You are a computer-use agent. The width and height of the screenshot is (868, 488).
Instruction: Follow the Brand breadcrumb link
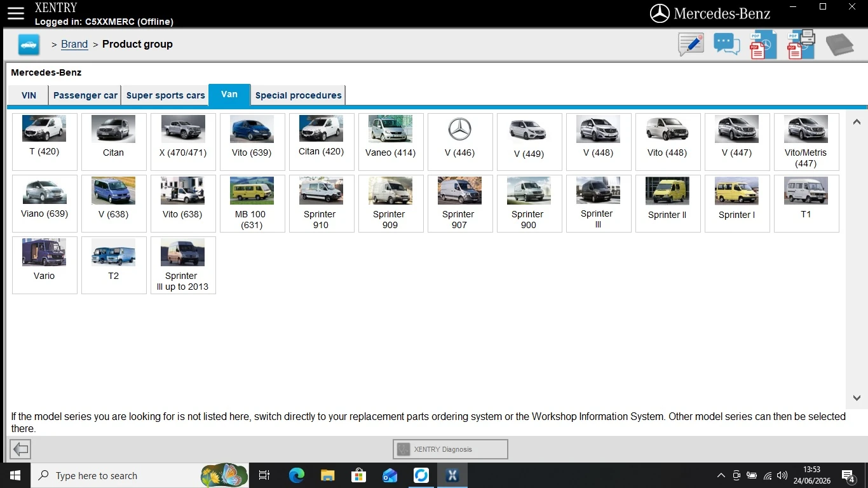click(x=74, y=44)
